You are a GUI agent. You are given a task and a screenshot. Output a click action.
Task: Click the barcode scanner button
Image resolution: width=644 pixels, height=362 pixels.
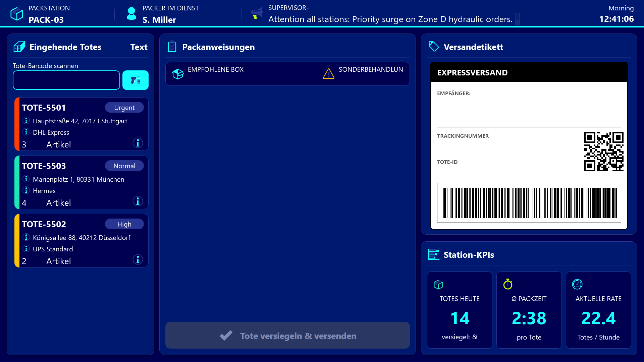136,80
